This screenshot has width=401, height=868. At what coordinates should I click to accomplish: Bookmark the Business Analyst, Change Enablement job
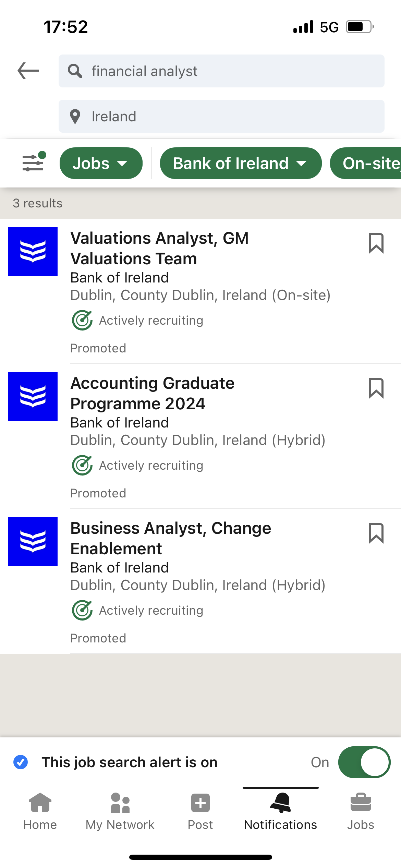pos(376,533)
